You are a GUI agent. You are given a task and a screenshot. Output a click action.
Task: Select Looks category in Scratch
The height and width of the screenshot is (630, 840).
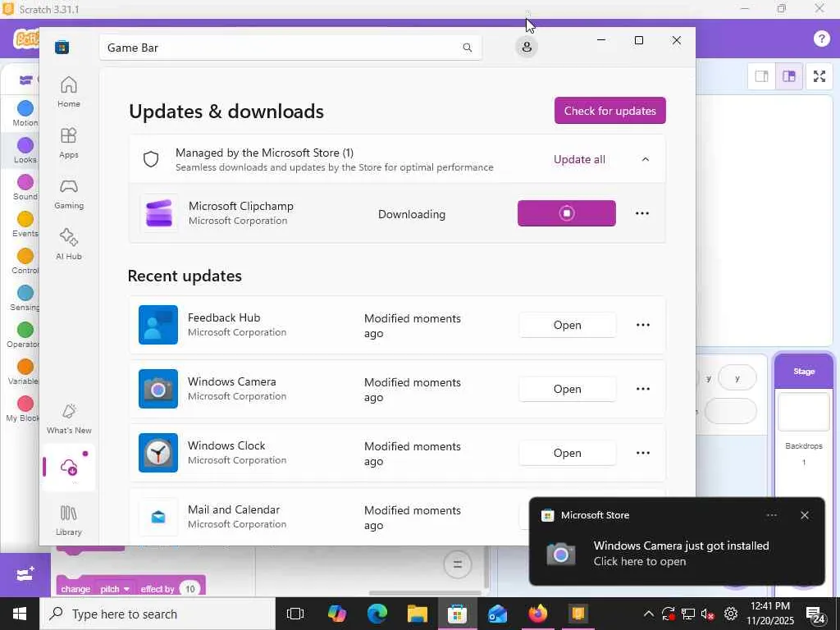pyautogui.click(x=25, y=150)
